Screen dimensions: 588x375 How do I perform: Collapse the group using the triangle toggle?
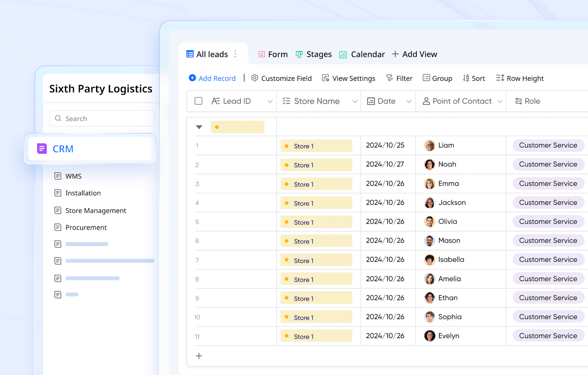[199, 127]
